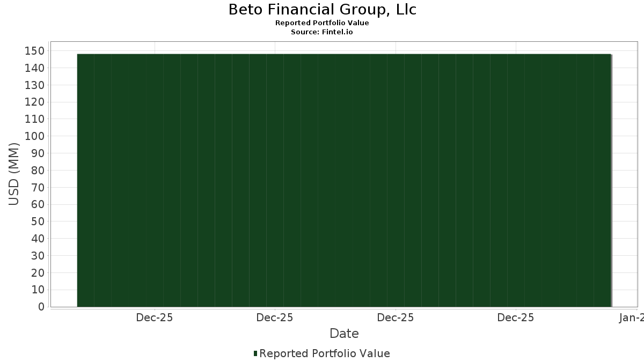The width and height of the screenshot is (644, 362).
Task: Click the 20 y-axis tick label
Action: coord(38,273)
